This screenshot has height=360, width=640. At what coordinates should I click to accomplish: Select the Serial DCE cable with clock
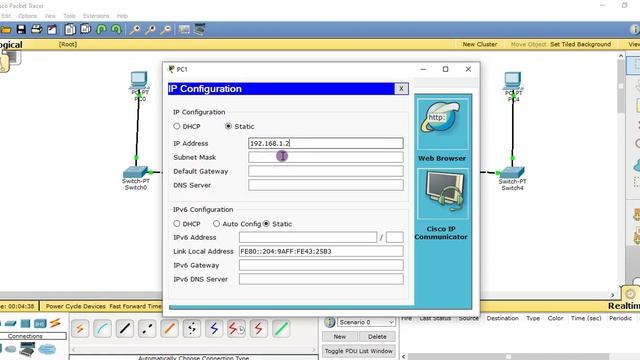click(236, 329)
